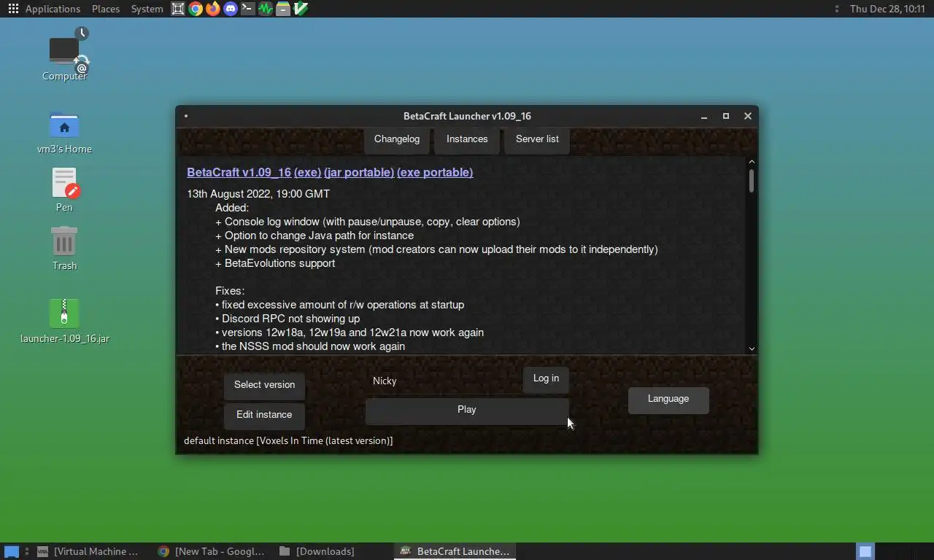Launch Firefox from top panel
Screen dimensions: 934x560
pyautogui.click(x=213, y=9)
